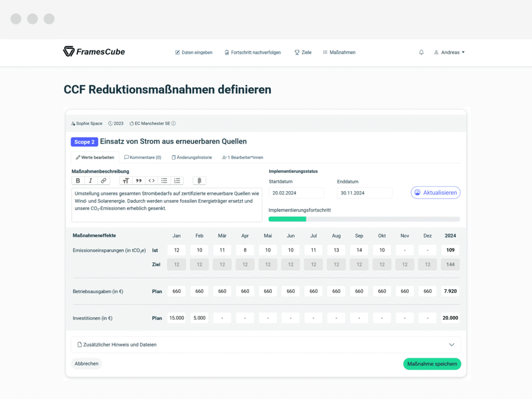Click the measure title Einsatz von Strom
The image size is (532, 399).
[x=174, y=141]
